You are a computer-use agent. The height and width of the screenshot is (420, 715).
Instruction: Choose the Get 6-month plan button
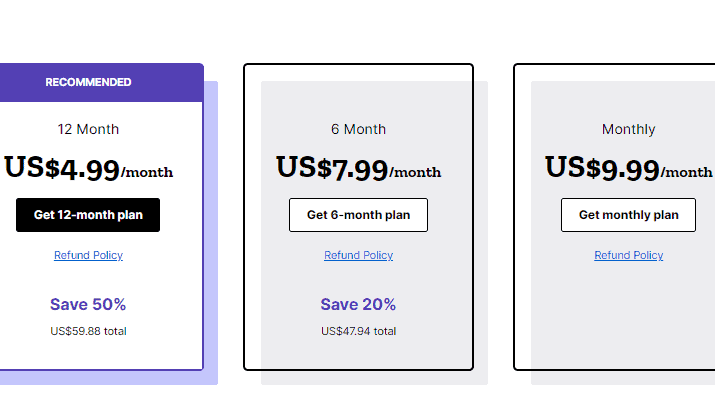pos(358,215)
